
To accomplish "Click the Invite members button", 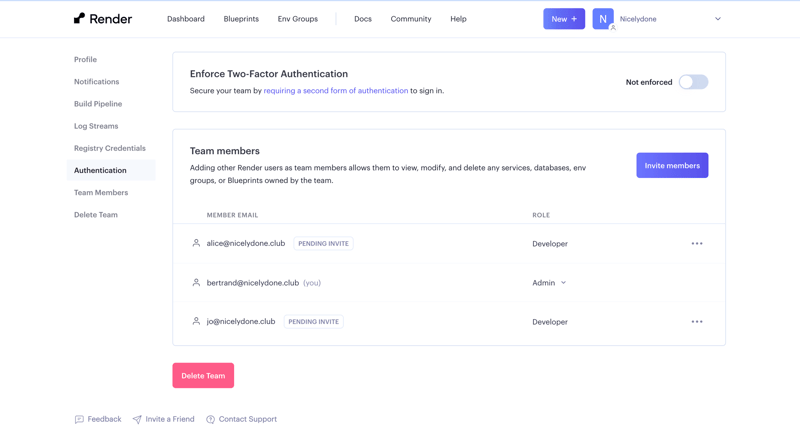I will point(672,165).
